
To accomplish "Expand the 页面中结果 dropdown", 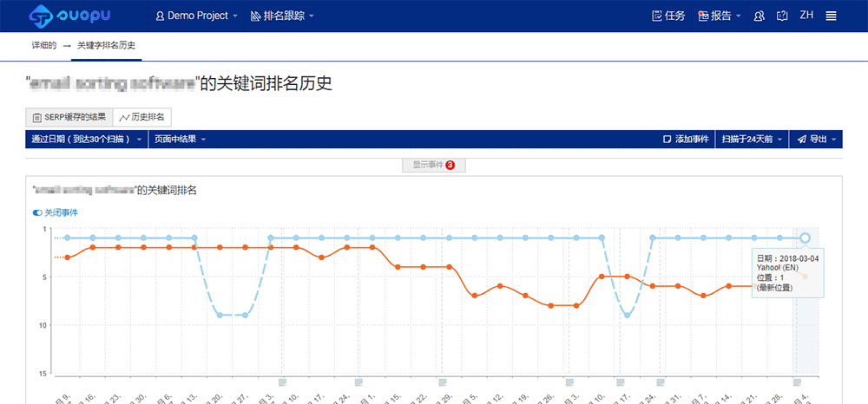I will (x=180, y=140).
